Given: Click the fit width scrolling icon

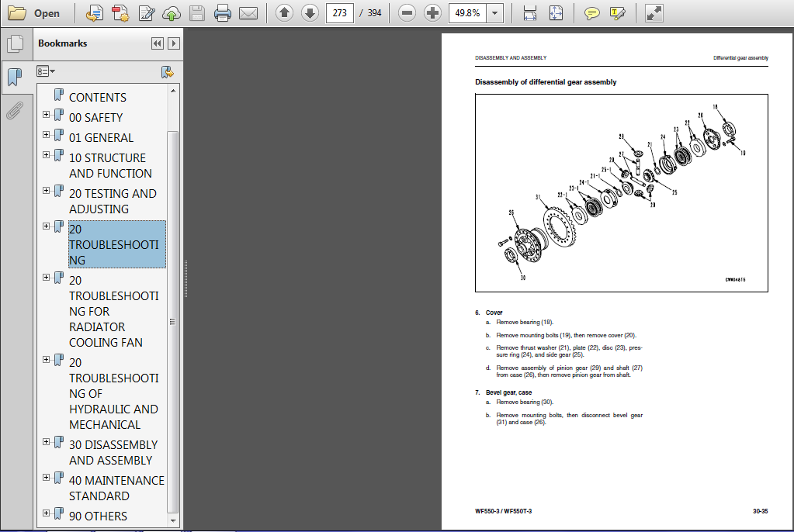Looking at the screenshot, I should [x=529, y=13].
